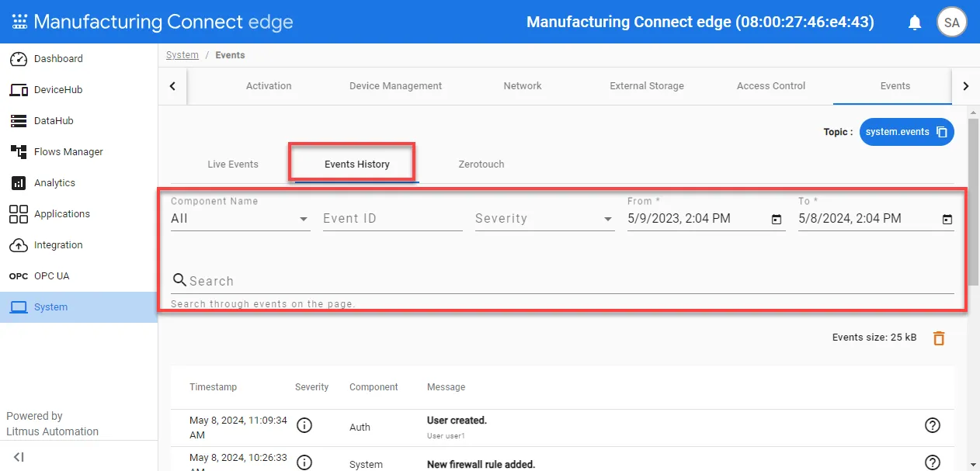This screenshot has height=471, width=980.
Task: Collapse the sidebar with bottom arrow
Action: [19, 457]
